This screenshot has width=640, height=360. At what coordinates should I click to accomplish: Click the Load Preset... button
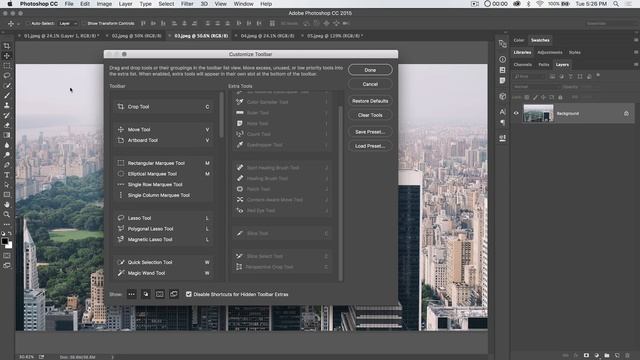370,146
